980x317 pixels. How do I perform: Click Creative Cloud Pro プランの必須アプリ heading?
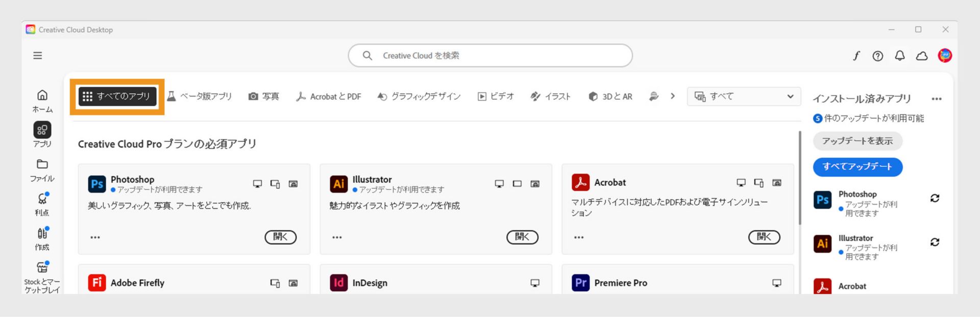click(x=167, y=144)
